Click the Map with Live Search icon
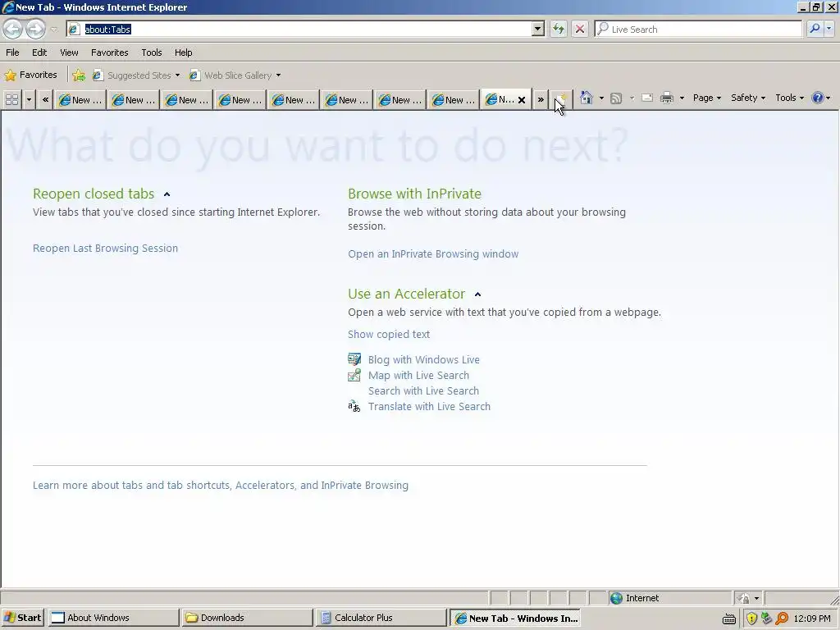 click(354, 375)
